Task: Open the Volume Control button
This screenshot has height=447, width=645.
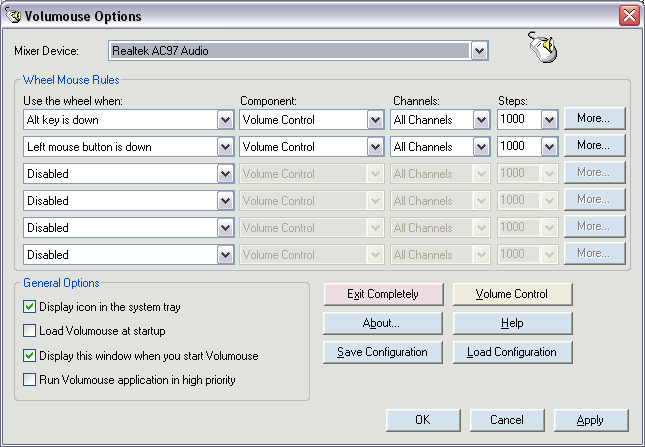Action: [x=512, y=295]
